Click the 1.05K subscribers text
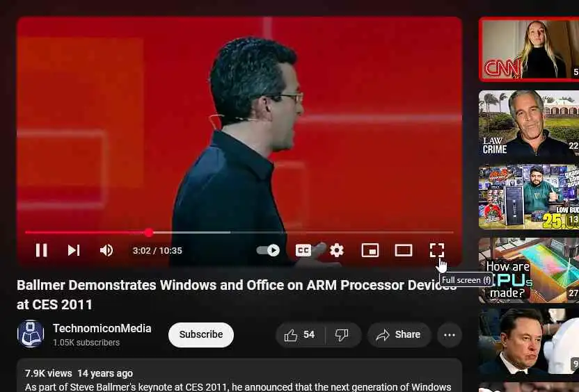 [86, 343]
